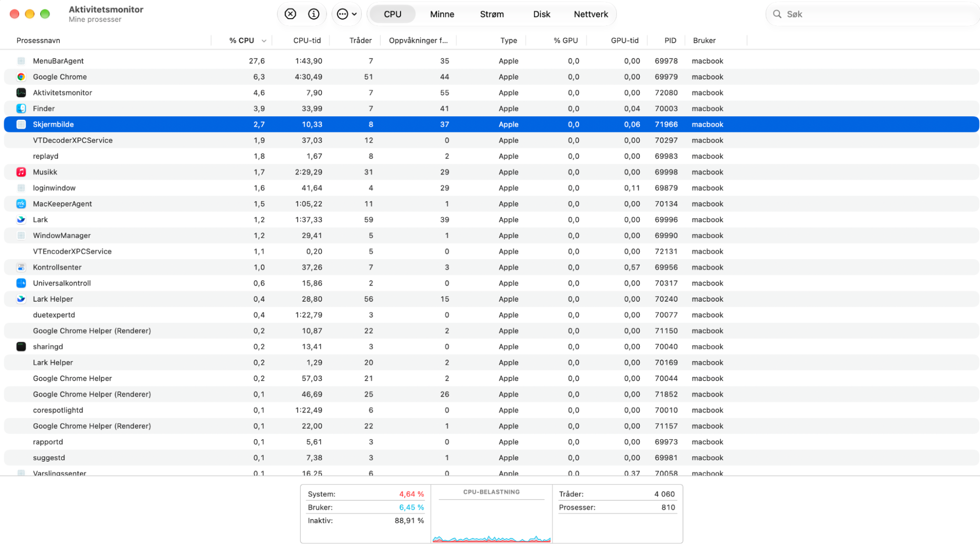Sort by PID column header

tap(670, 41)
